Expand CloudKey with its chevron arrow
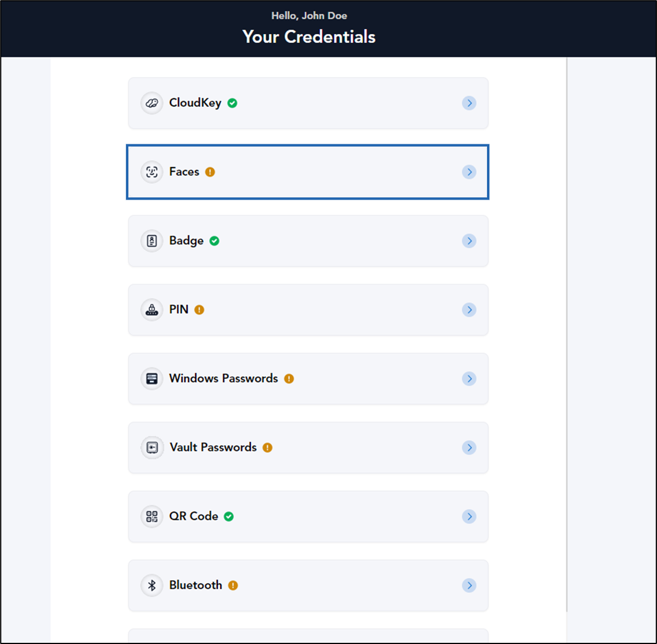Viewport: 657px width, 644px height. click(469, 103)
